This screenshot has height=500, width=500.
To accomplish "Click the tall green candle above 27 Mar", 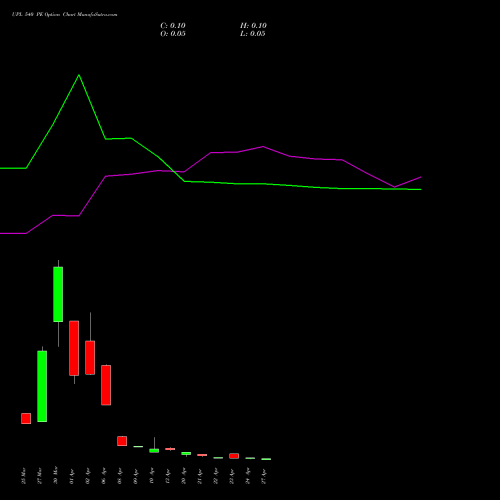I will pyautogui.click(x=42, y=386).
